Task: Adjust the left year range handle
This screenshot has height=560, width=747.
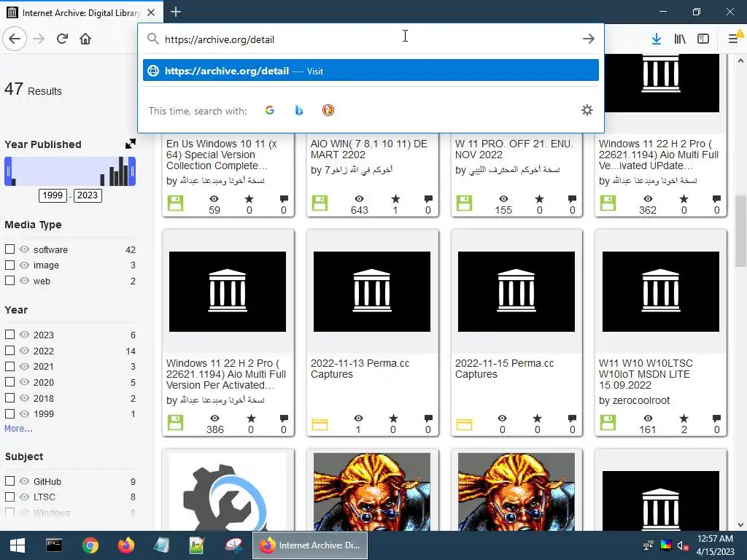Action: coord(7,171)
